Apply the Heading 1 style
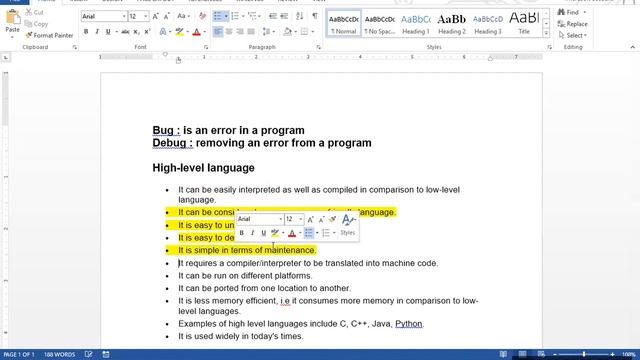This screenshot has width=640, height=360. (416, 24)
